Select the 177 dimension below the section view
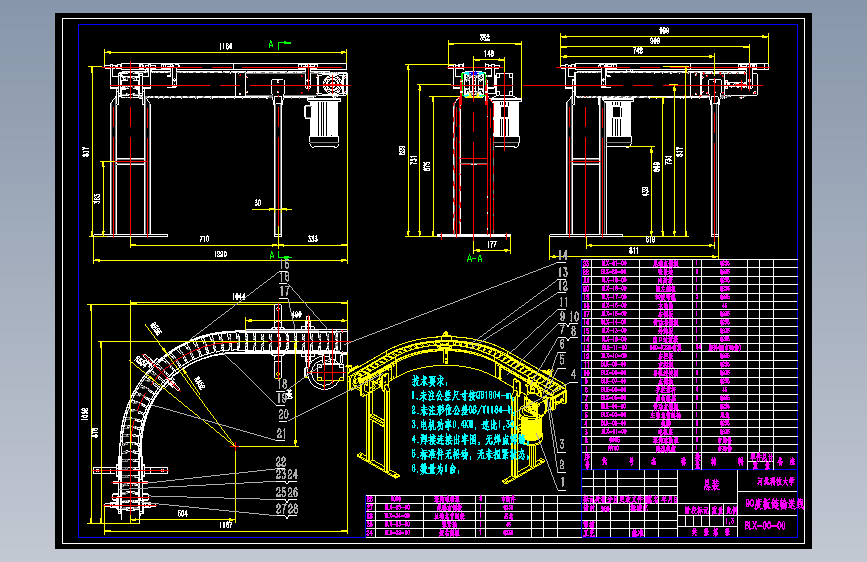The width and height of the screenshot is (867, 562). point(492,244)
